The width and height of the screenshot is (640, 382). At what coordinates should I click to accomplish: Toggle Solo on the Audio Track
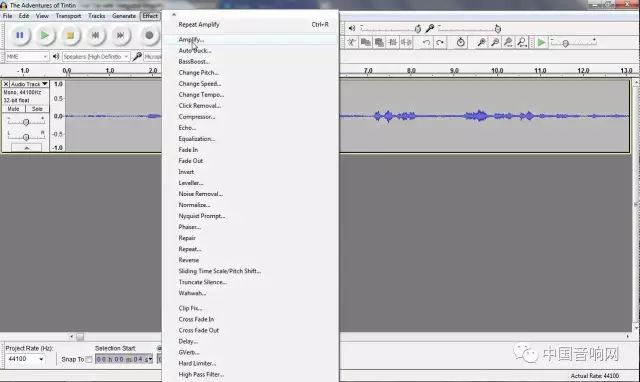(37, 109)
